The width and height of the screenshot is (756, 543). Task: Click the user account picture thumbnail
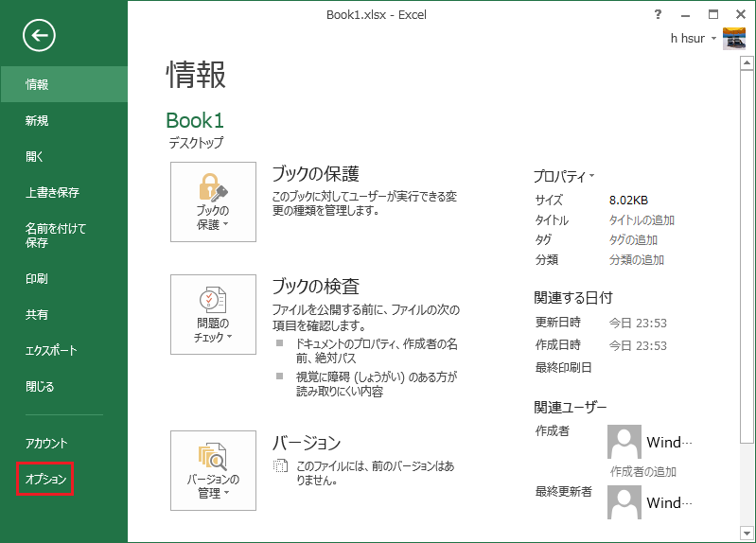coord(734,39)
